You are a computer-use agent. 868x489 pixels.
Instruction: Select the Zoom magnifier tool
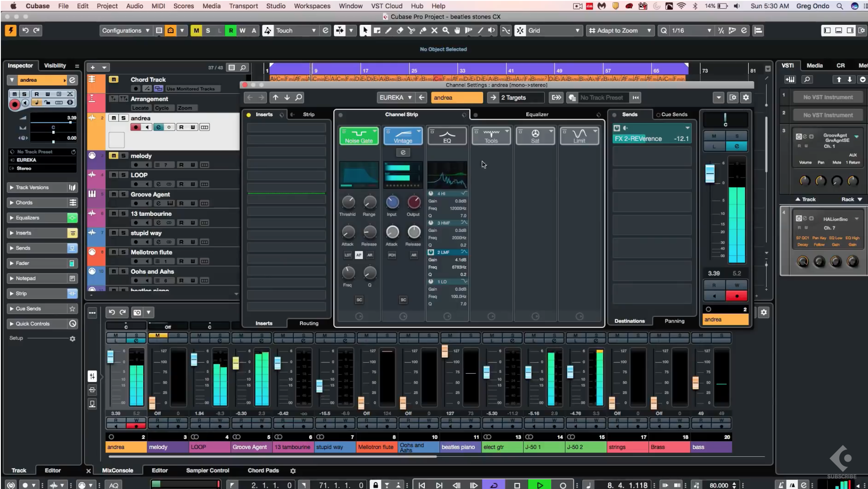tap(446, 30)
